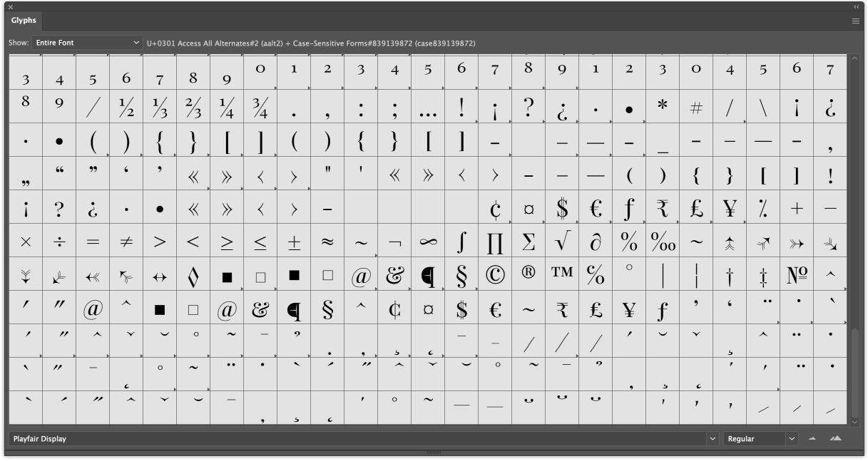Pick the number sign # glyph

coord(696,107)
